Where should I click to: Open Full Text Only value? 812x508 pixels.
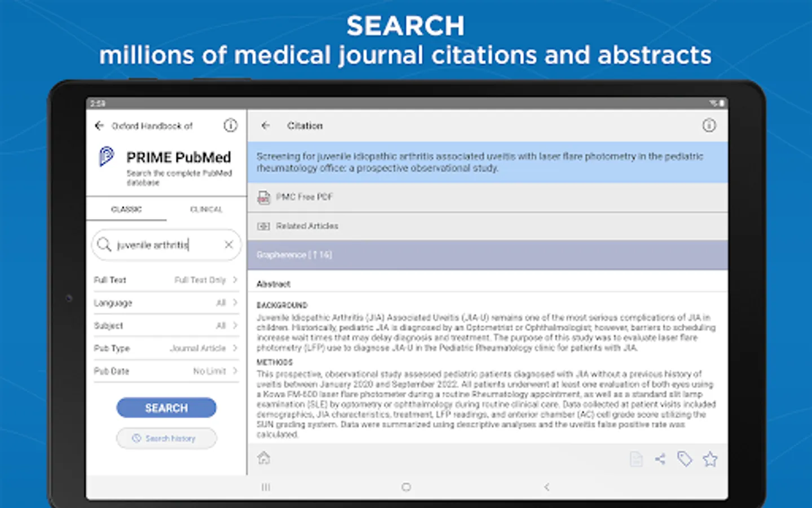(200, 280)
